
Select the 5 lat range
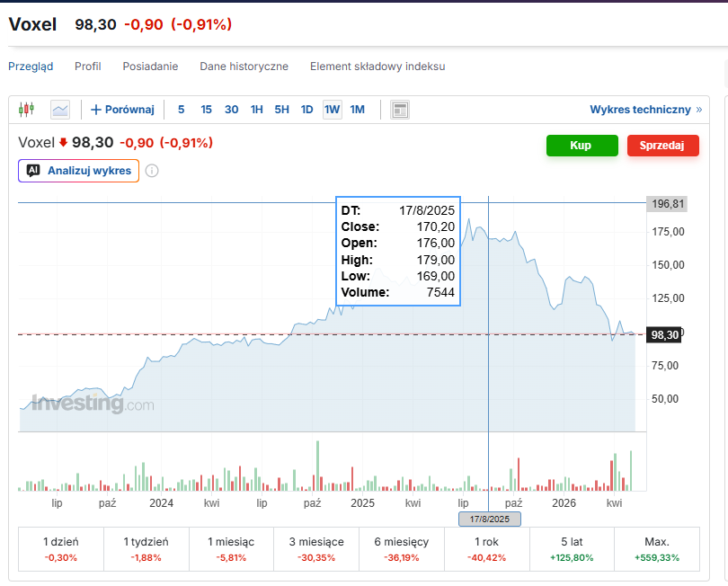pos(572,549)
